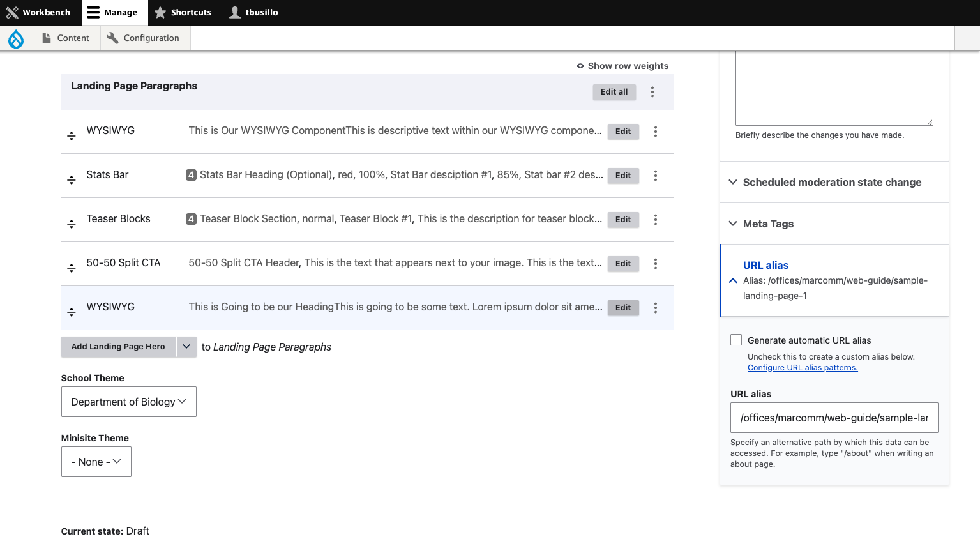Edit the Stats Bar paragraph

point(623,176)
